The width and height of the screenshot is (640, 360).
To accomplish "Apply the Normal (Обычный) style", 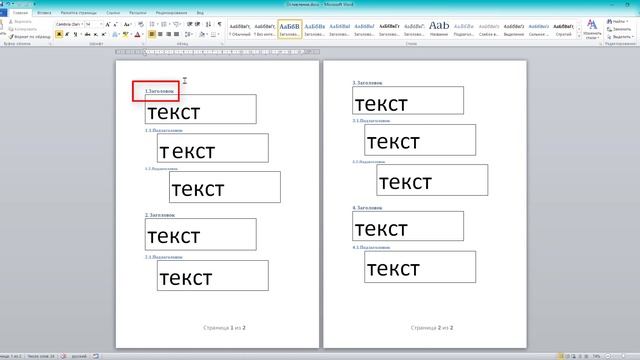I will click(240, 29).
